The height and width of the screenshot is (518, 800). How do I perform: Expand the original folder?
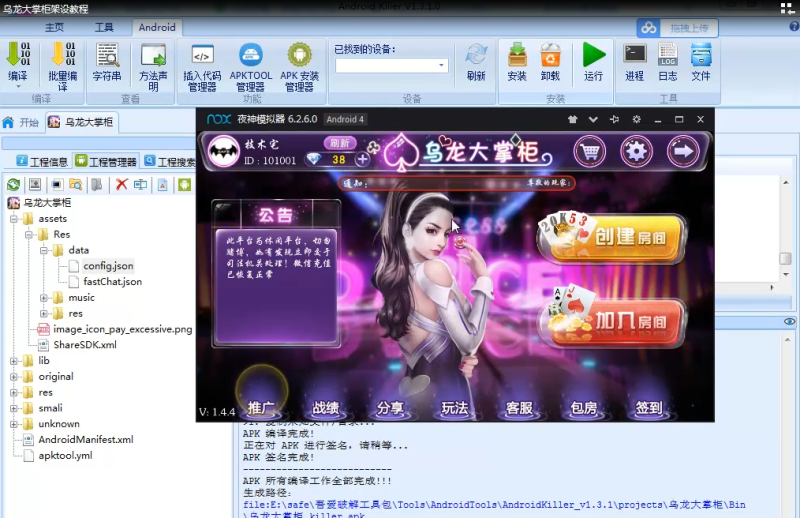pos(14,377)
